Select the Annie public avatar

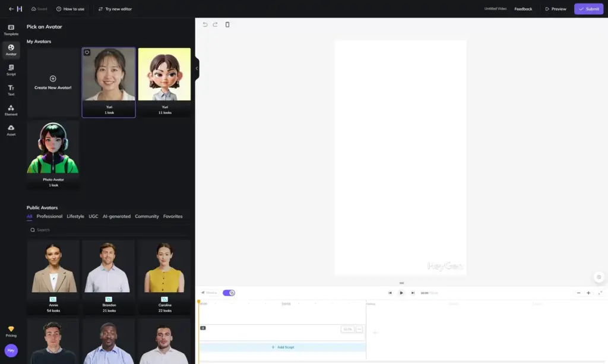(53, 277)
